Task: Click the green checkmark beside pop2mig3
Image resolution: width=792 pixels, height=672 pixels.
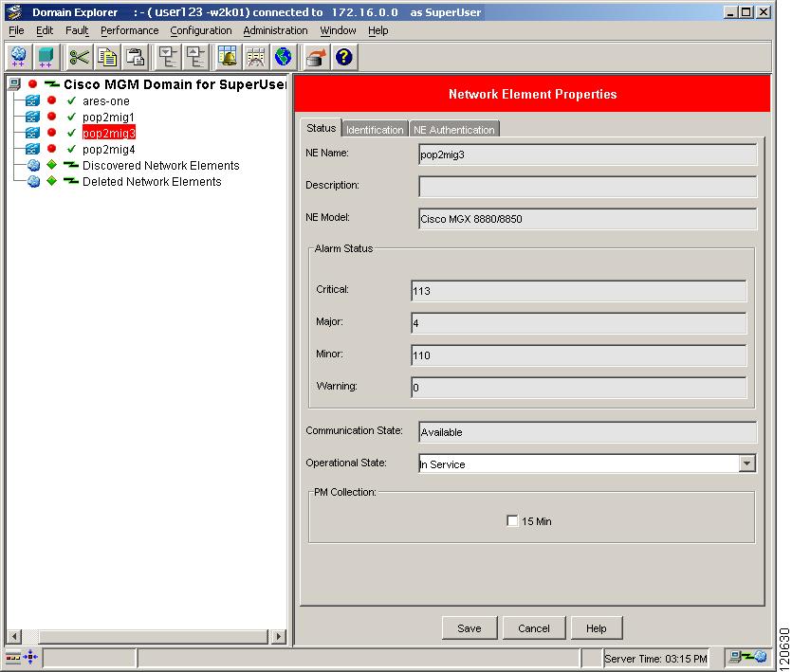Action: point(71,133)
